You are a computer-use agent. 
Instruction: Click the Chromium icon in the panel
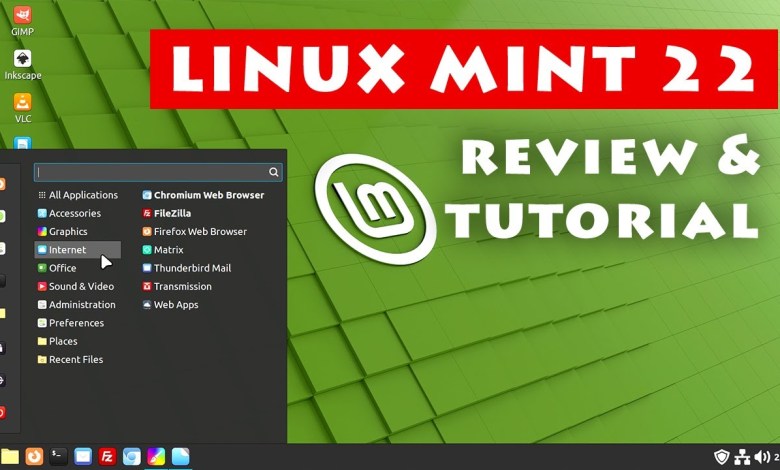tap(131, 456)
